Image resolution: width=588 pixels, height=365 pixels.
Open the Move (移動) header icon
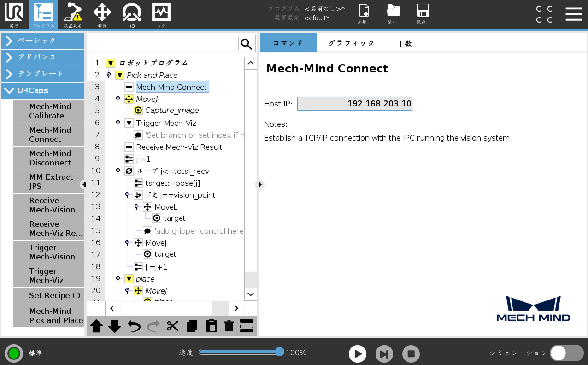pyautogui.click(x=102, y=15)
